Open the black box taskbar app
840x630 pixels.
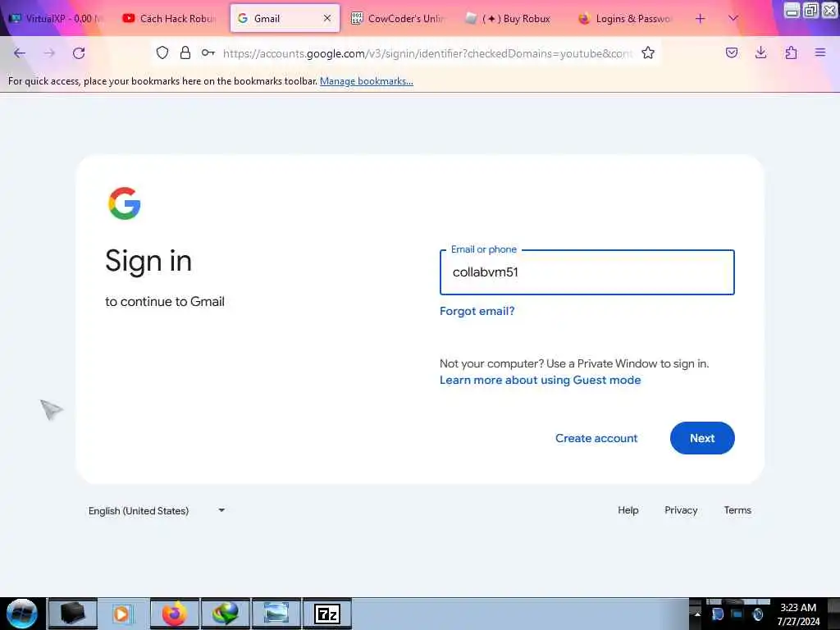click(x=73, y=614)
